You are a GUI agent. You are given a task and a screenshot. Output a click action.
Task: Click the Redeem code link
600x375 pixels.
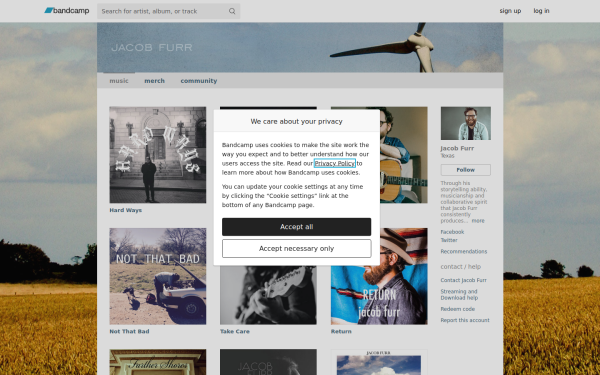click(458, 309)
